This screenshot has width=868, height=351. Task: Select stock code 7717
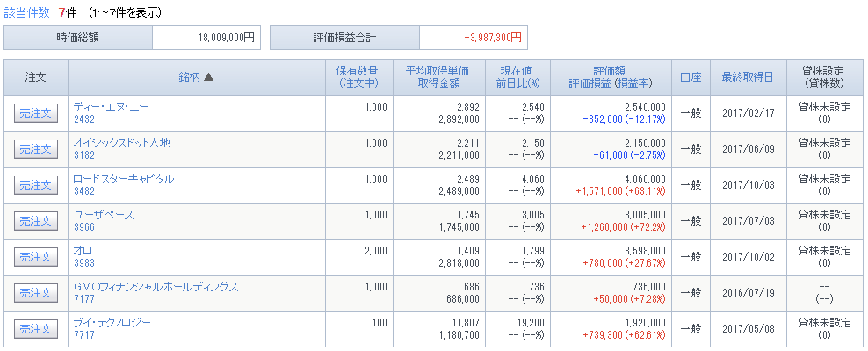tap(84, 334)
